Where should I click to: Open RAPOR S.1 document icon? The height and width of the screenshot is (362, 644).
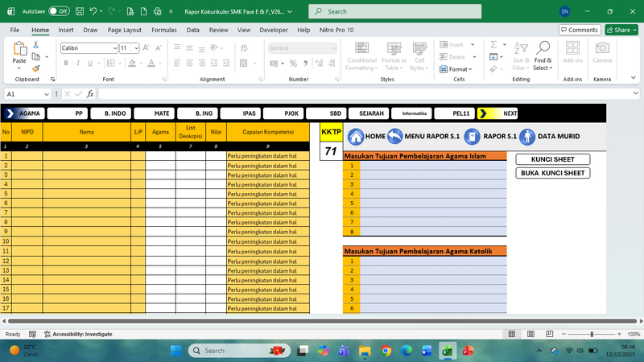pyautogui.click(x=472, y=136)
